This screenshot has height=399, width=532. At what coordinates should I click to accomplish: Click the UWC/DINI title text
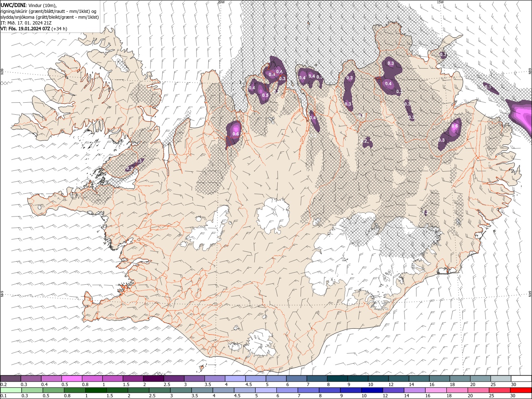pyautogui.click(x=13, y=5)
